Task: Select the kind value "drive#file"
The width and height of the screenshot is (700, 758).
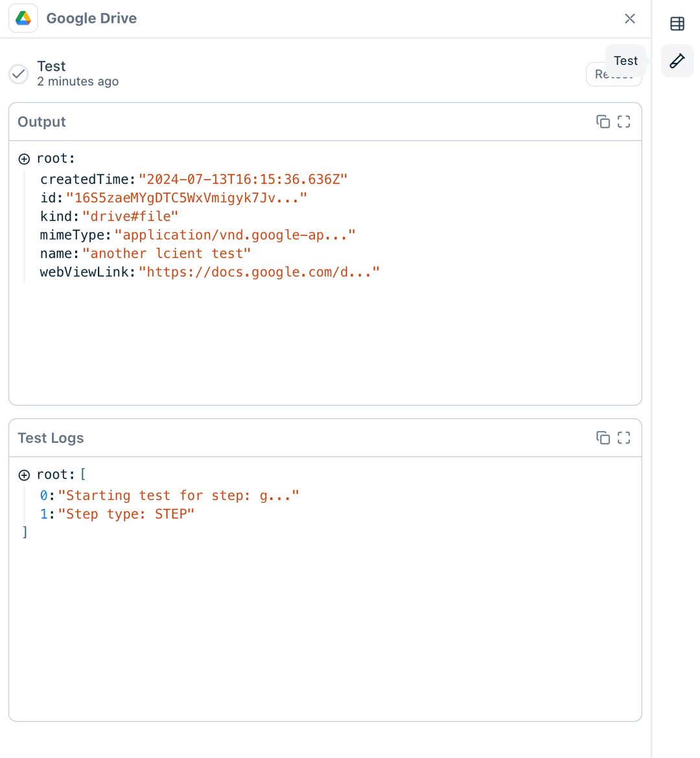Action: [x=130, y=217]
